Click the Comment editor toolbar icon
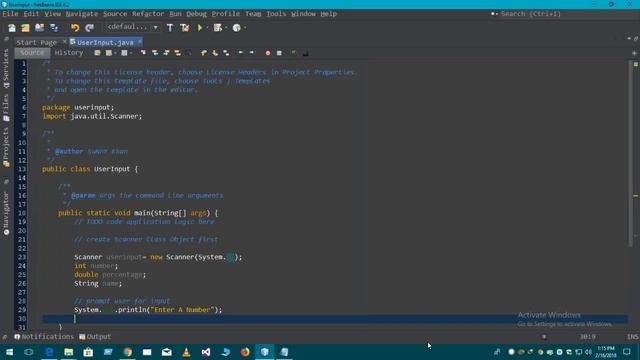Image resolution: width=640 pixels, height=360 pixels. [x=294, y=53]
